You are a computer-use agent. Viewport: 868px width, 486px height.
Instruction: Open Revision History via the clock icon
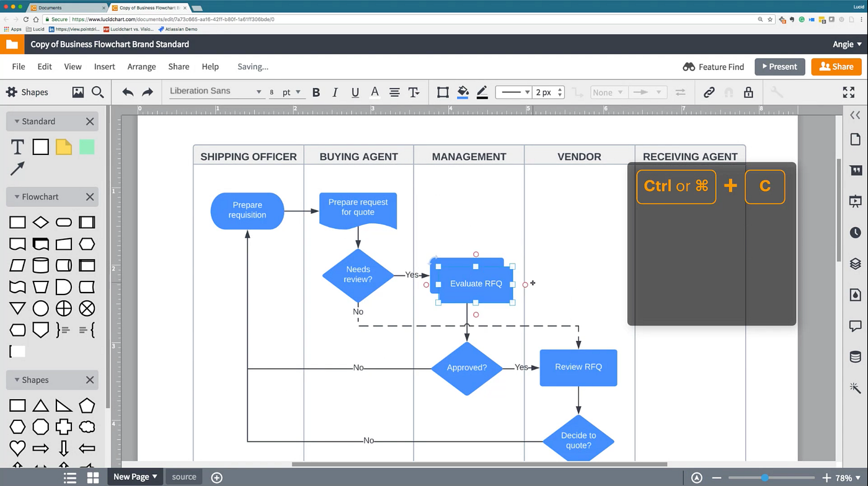(855, 232)
